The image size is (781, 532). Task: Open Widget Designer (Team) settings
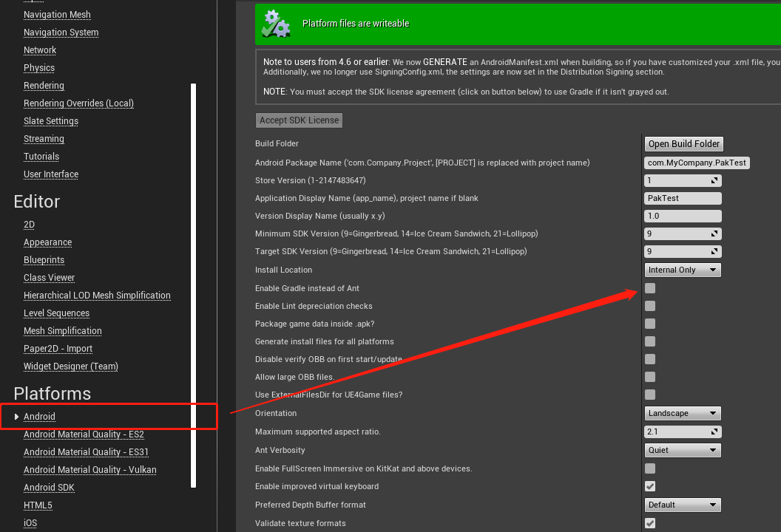click(71, 366)
